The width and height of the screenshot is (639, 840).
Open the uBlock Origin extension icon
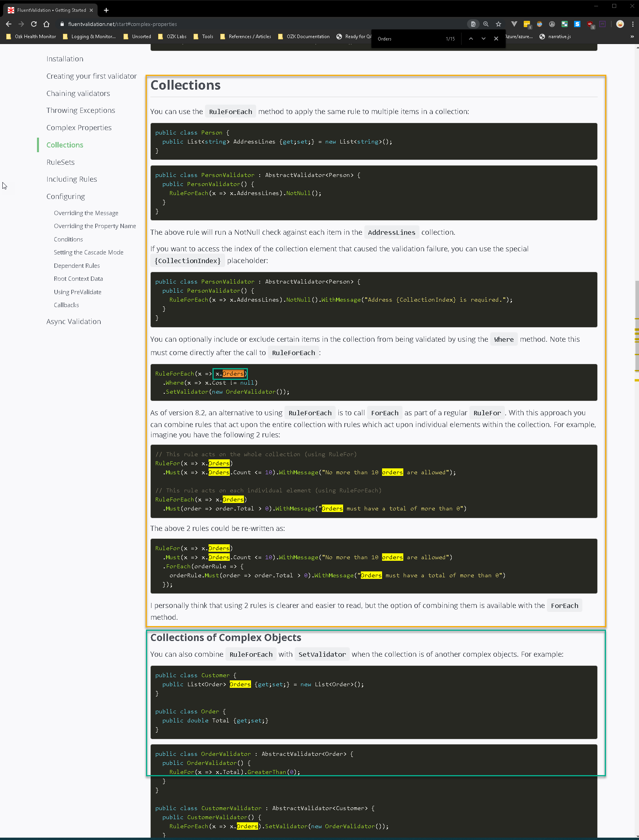click(x=590, y=24)
